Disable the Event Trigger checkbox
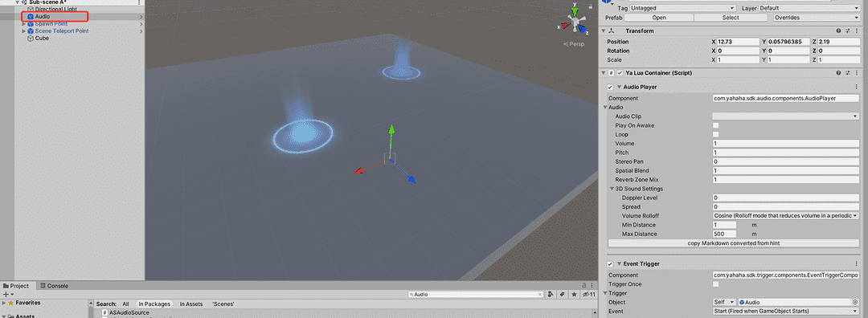Viewport: 868px width, 318px height. (610, 264)
